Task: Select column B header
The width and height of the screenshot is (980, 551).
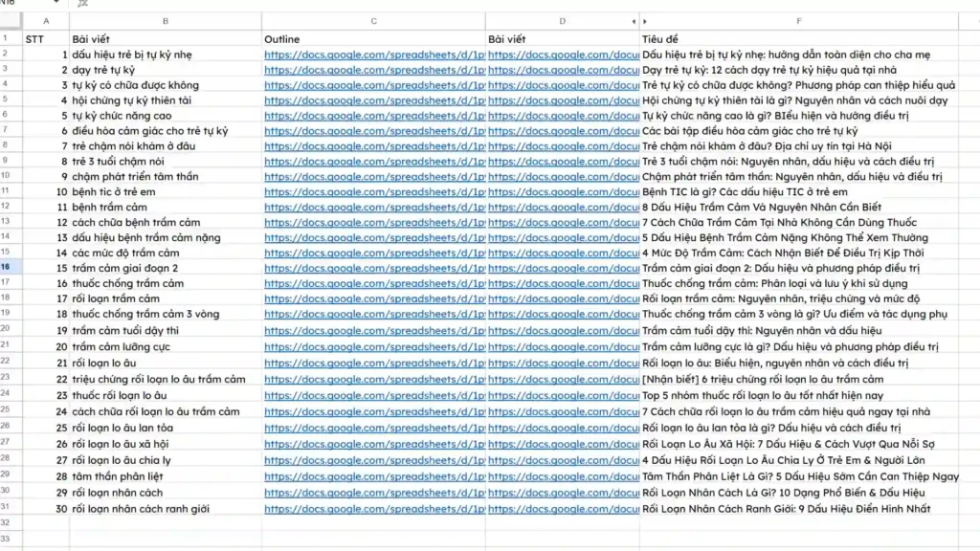Action: point(166,21)
